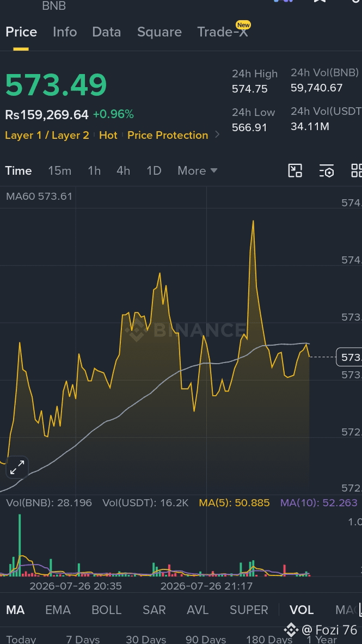Tap the tallest green volume bar
Image resolution: width=362 pixels, height=644 pixels.
(x=19, y=544)
